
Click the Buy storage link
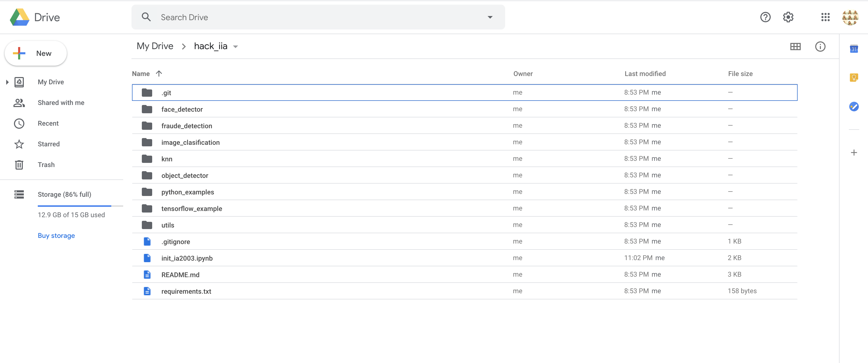click(56, 236)
